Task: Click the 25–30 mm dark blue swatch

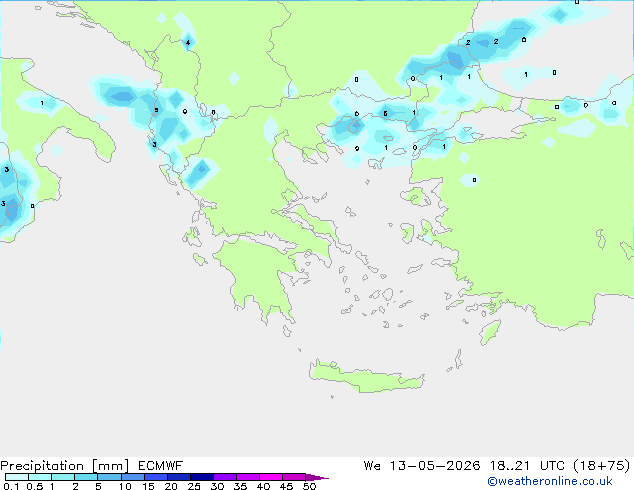Action: [x=202, y=477]
